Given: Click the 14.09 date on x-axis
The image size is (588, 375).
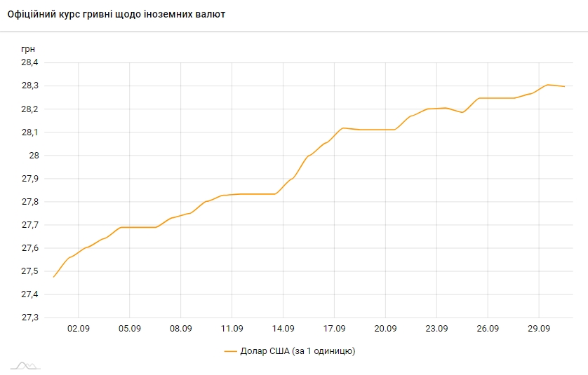Looking at the screenshot, I should point(283,328).
